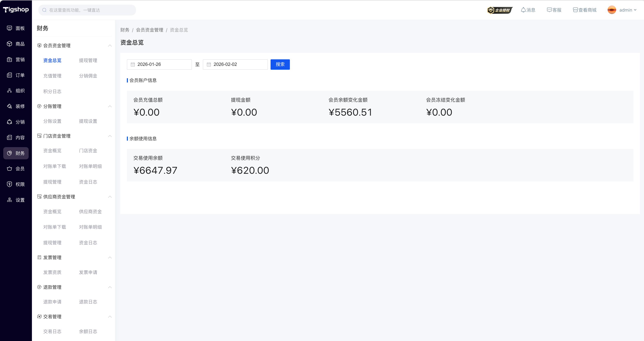Select the 装修 decoration sidebar icon
Screen dimensions: 644x341
click(10, 106)
